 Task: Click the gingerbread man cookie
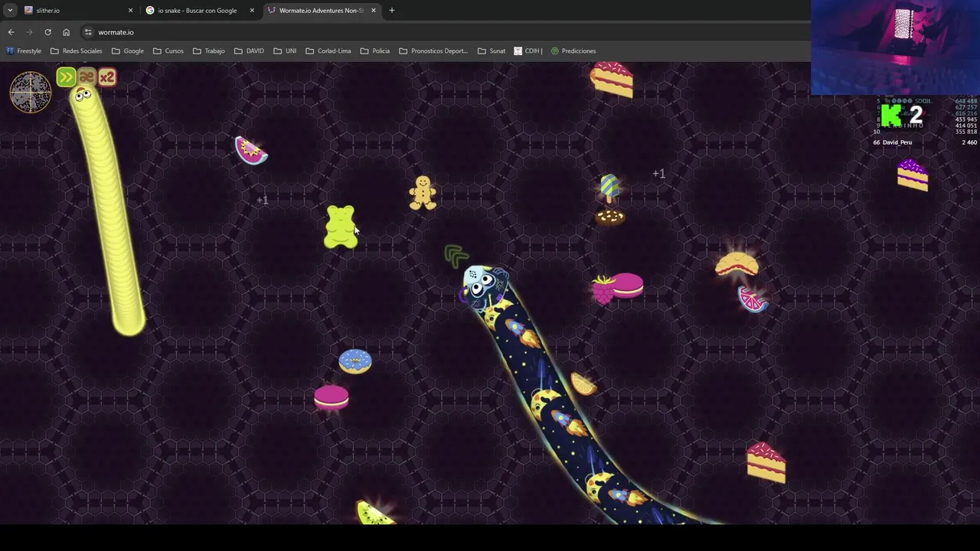click(423, 193)
